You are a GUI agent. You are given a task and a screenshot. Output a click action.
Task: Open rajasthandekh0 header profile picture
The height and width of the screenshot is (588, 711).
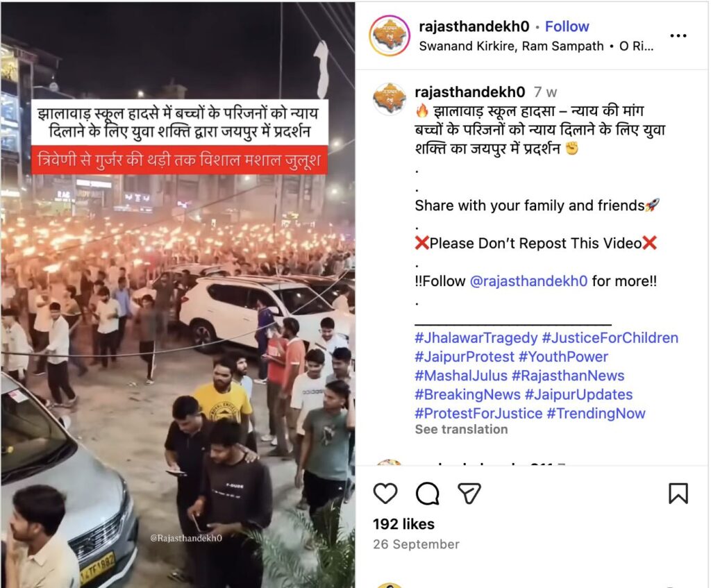(x=389, y=35)
